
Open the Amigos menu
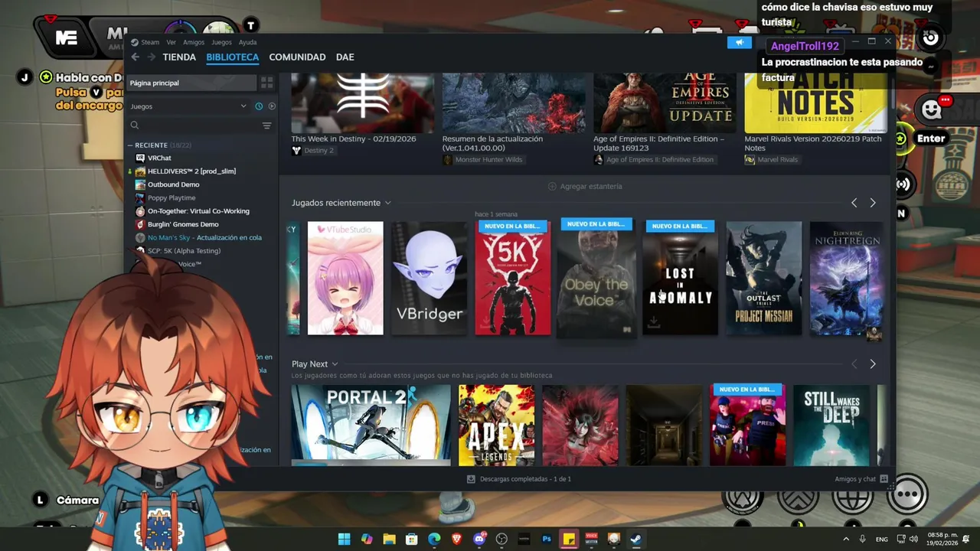click(x=194, y=42)
